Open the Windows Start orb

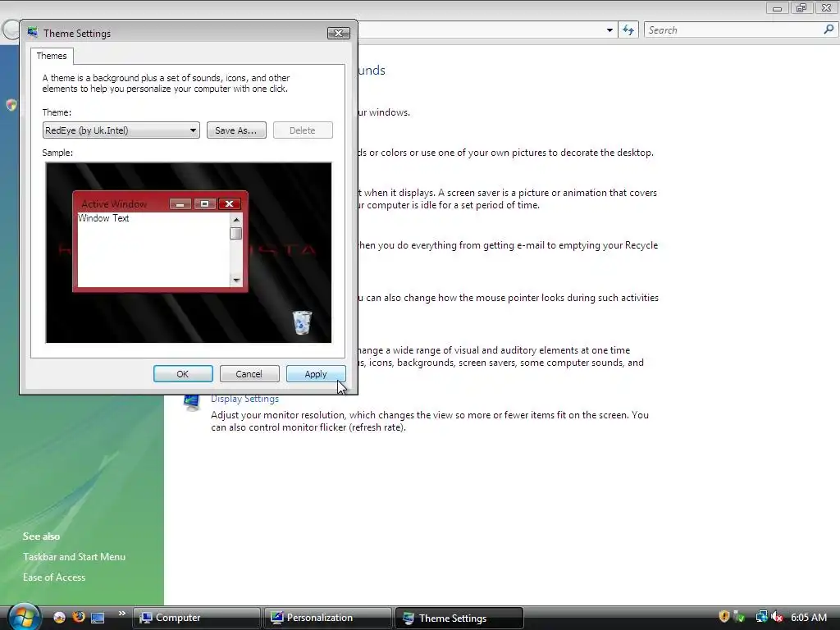coord(24,617)
